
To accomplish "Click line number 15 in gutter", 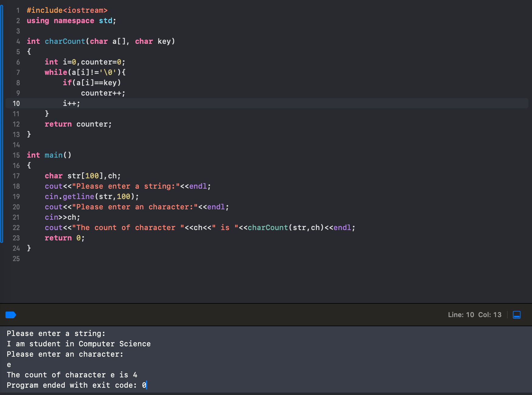I will point(16,155).
